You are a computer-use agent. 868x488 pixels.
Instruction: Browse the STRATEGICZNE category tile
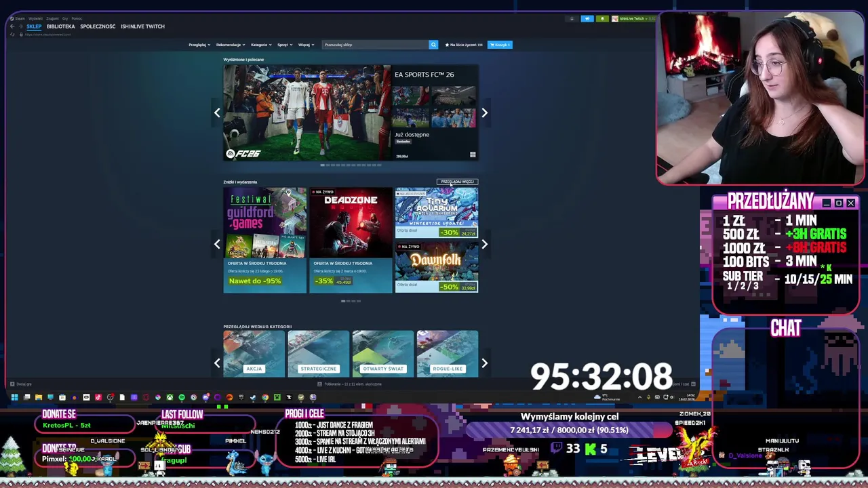click(x=319, y=353)
